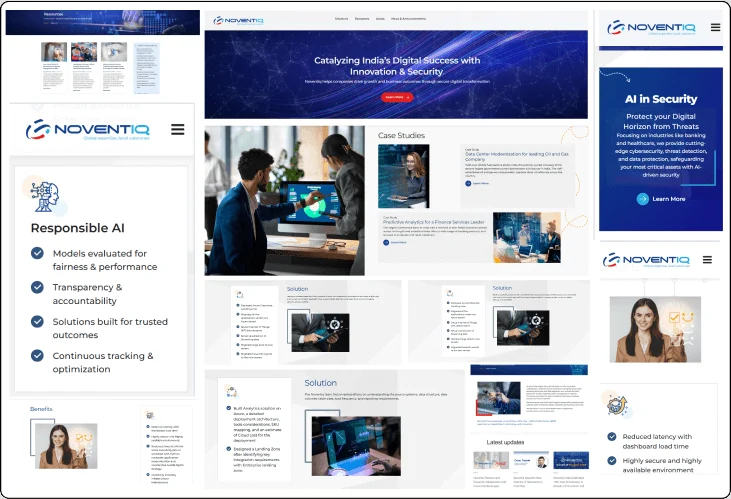Click the red Learn More button in the hero banner
Viewport: 731px width, 499px height.
397,97
